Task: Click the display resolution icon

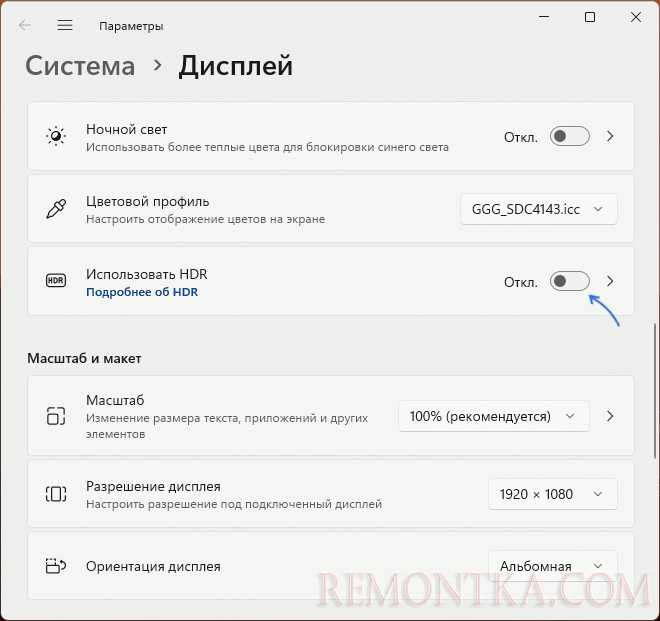Action: pyautogui.click(x=56, y=494)
